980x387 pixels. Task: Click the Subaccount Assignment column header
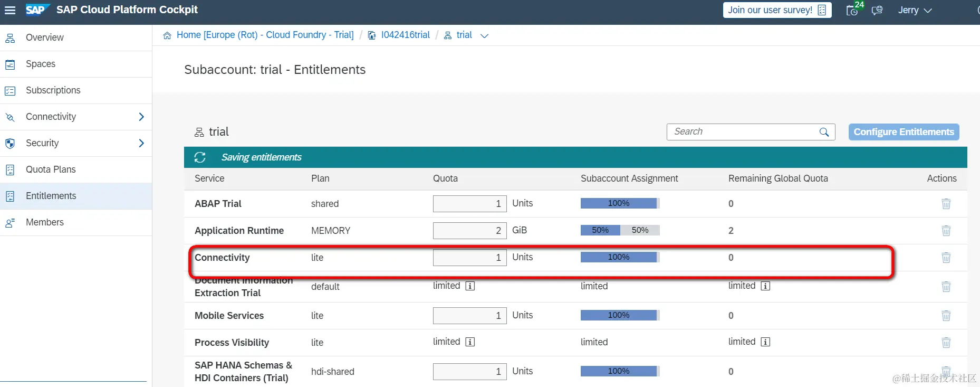tap(629, 178)
